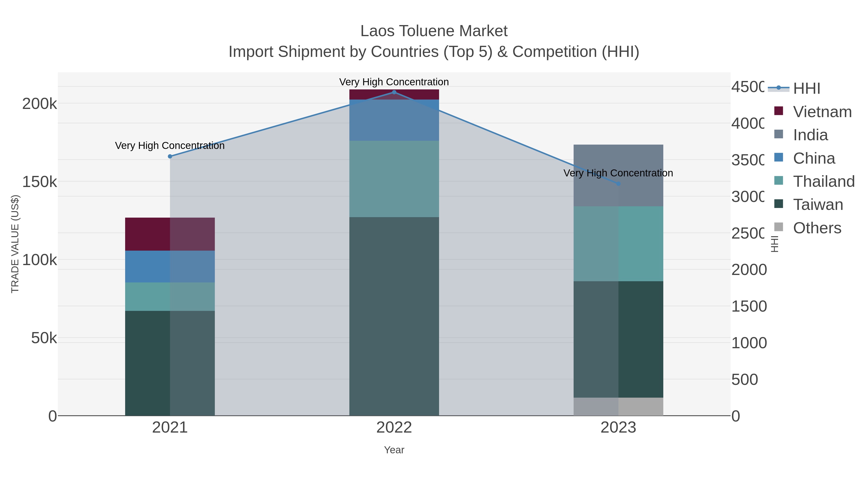Click the 2022 Thailand bar segment
Image resolution: width=868 pixels, height=488 pixels.
(394, 179)
